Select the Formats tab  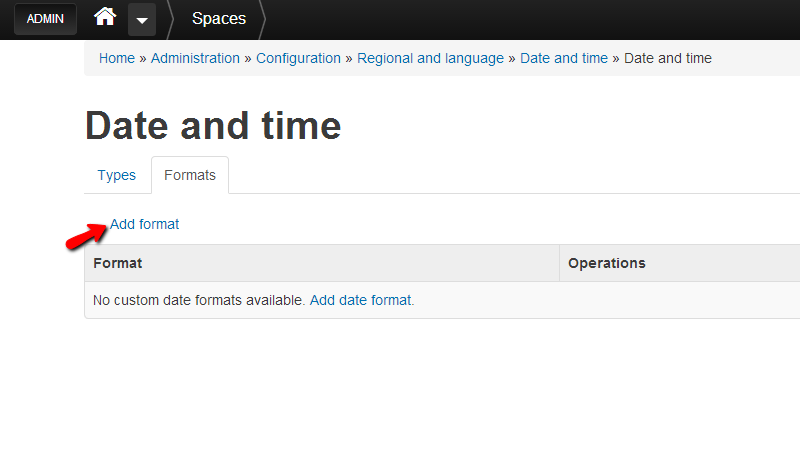coord(189,175)
